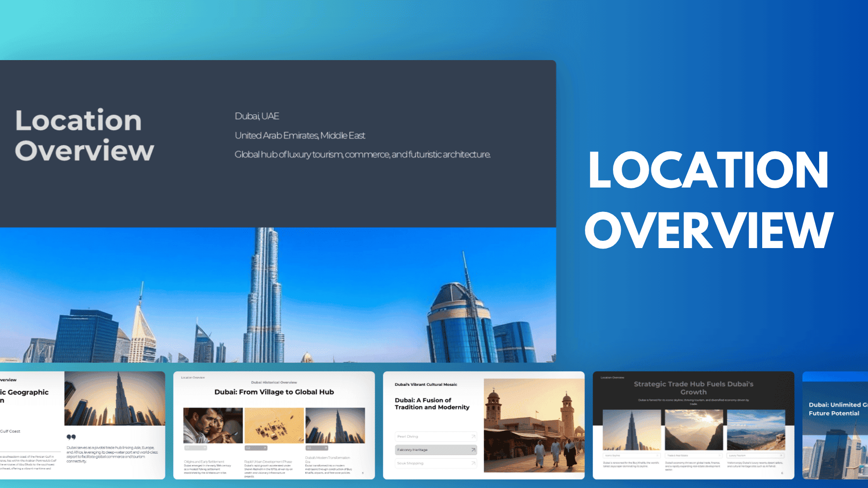Click the 'Global hub of luxury tourism' description line
868x488 pixels.
coord(363,155)
